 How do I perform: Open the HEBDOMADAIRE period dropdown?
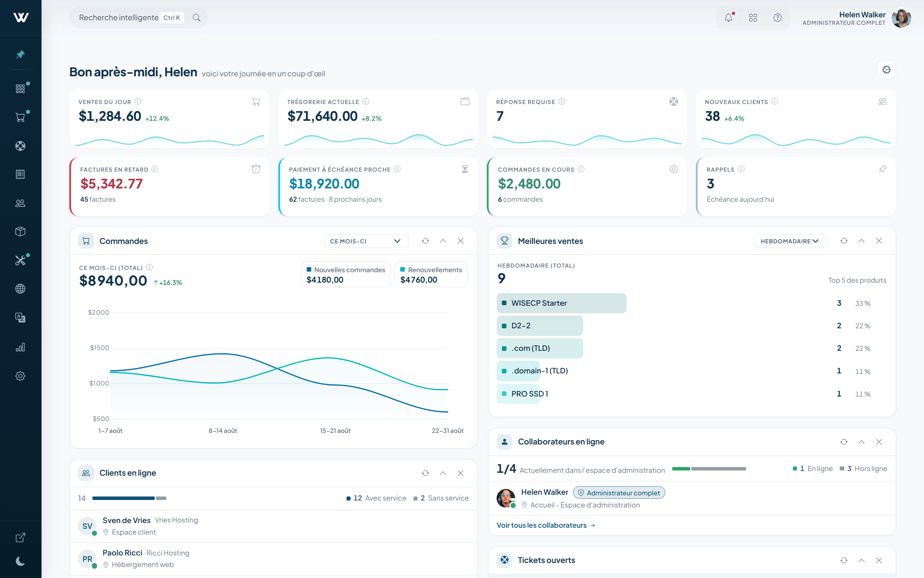pos(791,241)
